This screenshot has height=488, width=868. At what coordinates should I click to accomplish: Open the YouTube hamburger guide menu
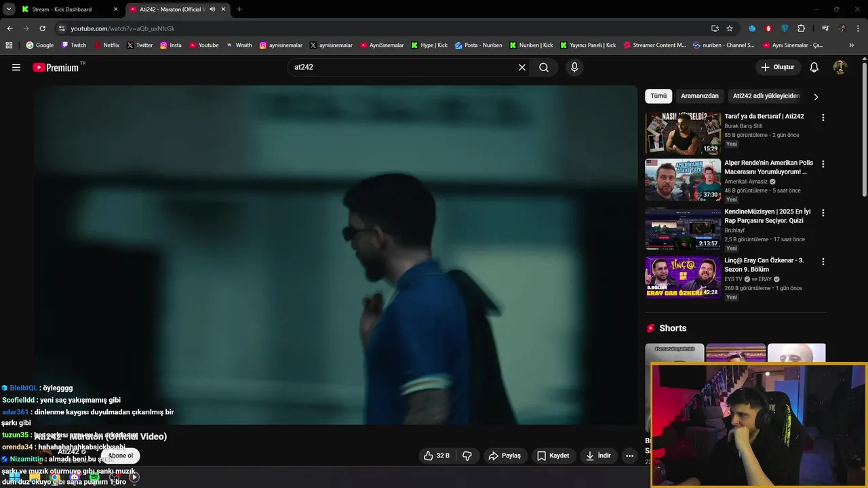click(x=16, y=67)
